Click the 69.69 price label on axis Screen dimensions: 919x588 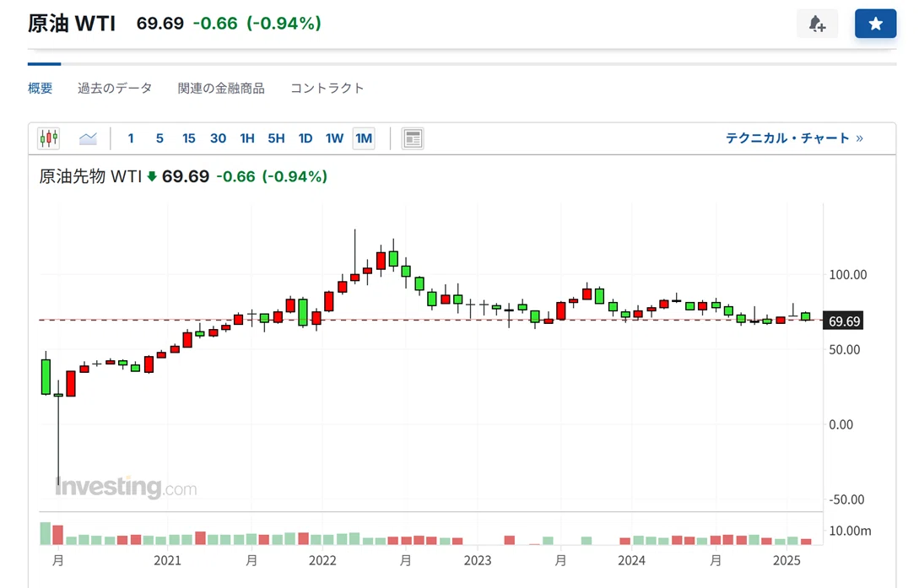(x=843, y=321)
